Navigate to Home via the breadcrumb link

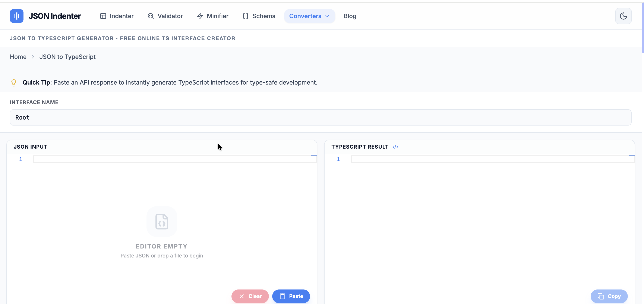coord(18,57)
